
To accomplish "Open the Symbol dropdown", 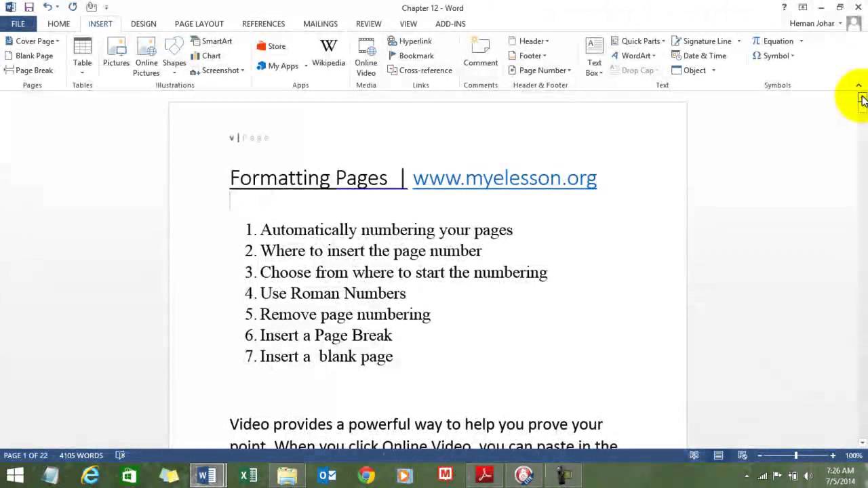I will point(773,56).
